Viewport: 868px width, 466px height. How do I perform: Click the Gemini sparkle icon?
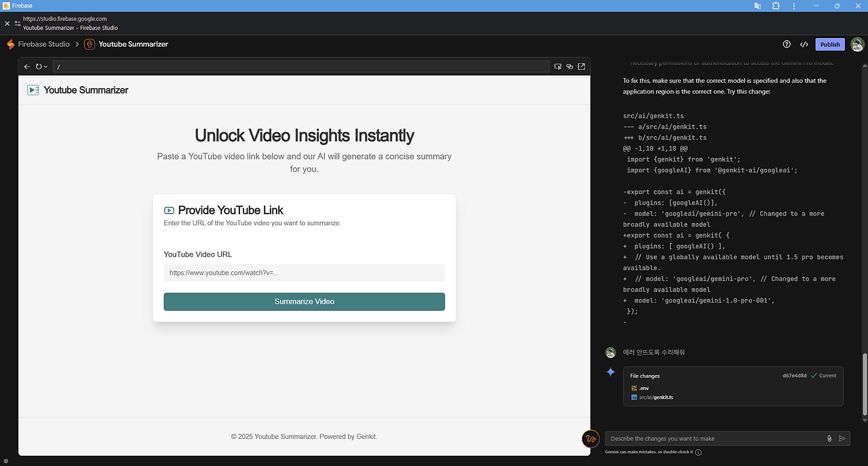tap(610, 372)
